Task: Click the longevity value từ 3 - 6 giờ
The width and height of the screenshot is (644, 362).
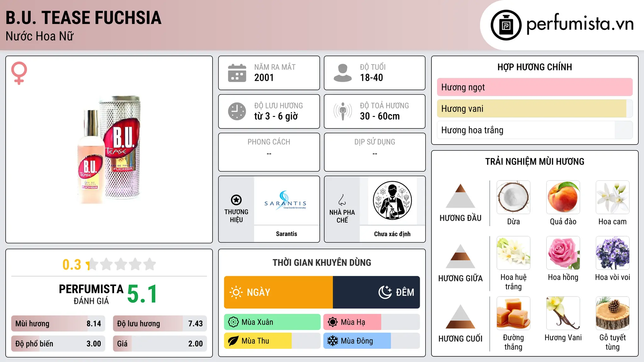Action: pyautogui.click(x=276, y=116)
